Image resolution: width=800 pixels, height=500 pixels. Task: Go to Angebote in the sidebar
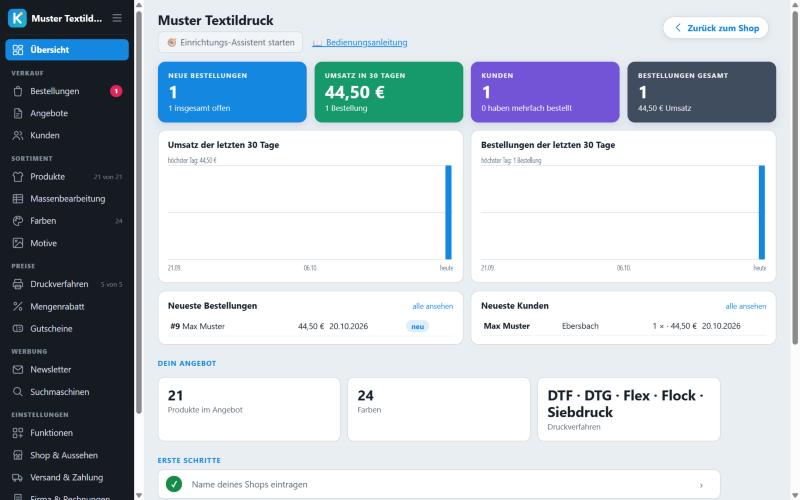(67, 113)
